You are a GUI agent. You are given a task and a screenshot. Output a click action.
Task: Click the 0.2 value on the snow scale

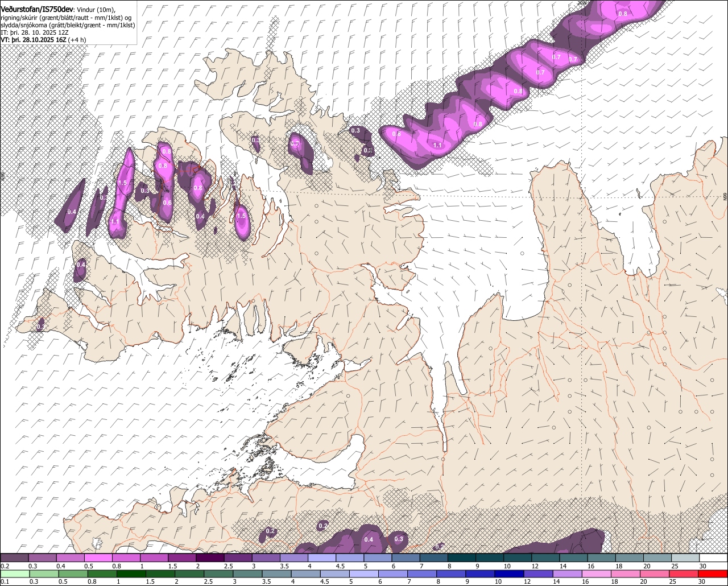5,566
